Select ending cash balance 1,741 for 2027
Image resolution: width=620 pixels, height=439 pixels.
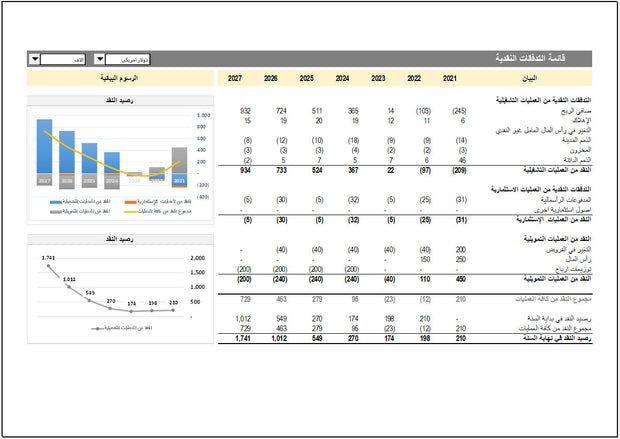click(243, 339)
